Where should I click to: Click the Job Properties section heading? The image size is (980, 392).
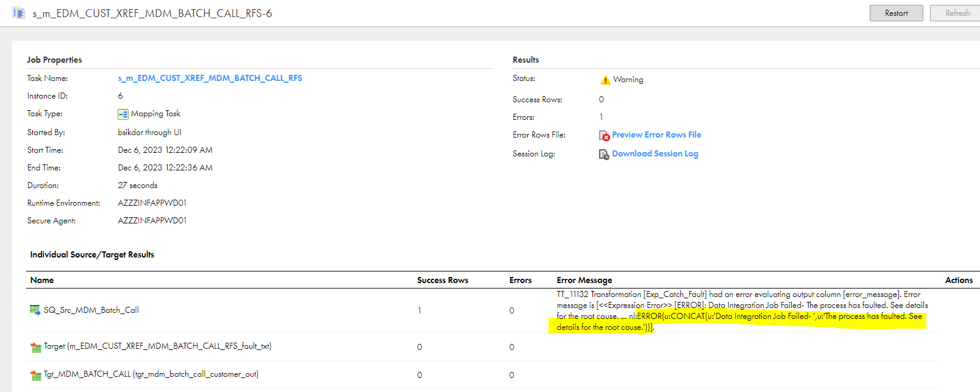[x=54, y=60]
